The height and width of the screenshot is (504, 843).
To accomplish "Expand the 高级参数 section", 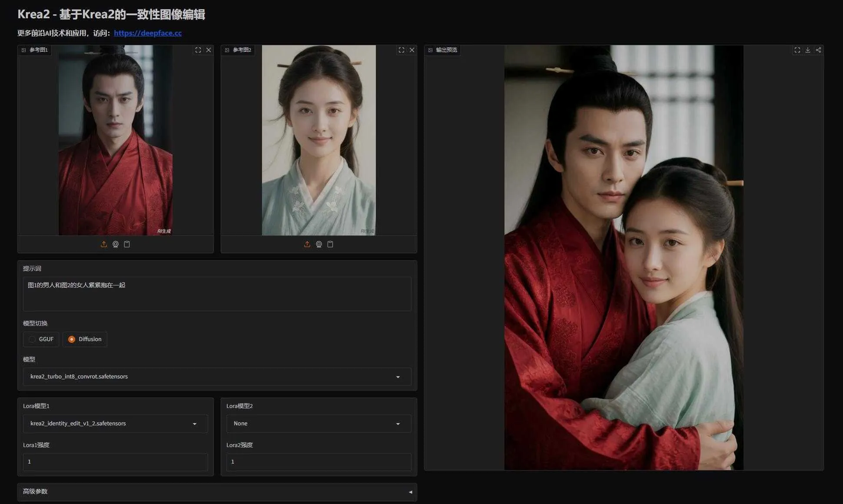I will pos(217,492).
